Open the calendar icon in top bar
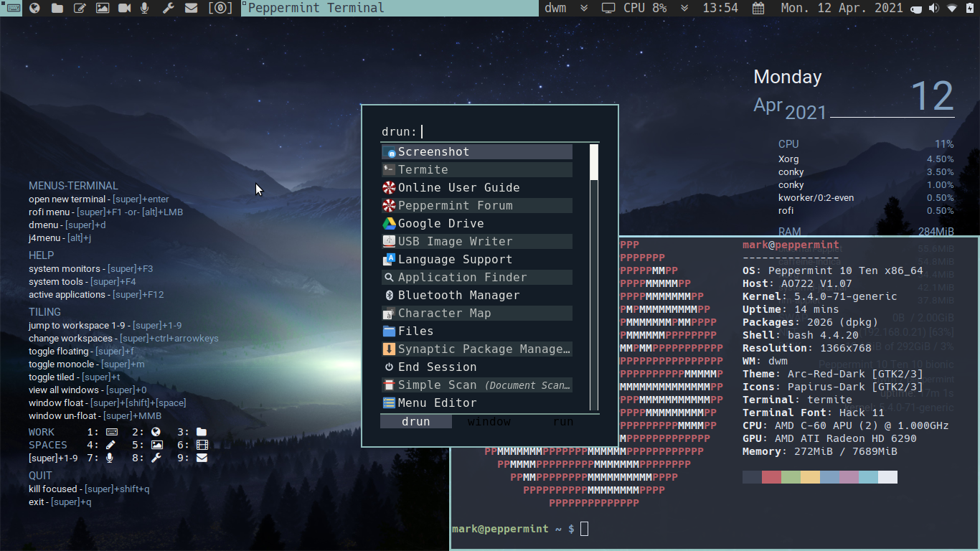The image size is (980, 551). [758, 8]
